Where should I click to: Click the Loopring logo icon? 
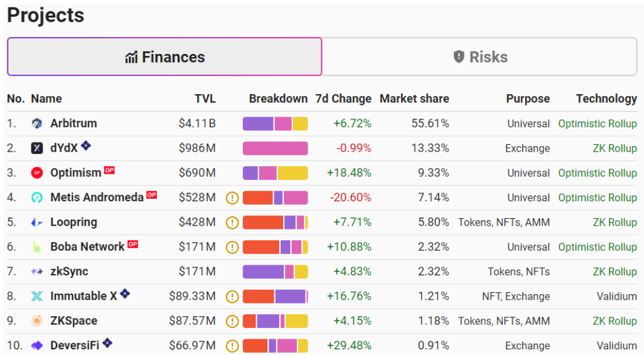click(37, 222)
